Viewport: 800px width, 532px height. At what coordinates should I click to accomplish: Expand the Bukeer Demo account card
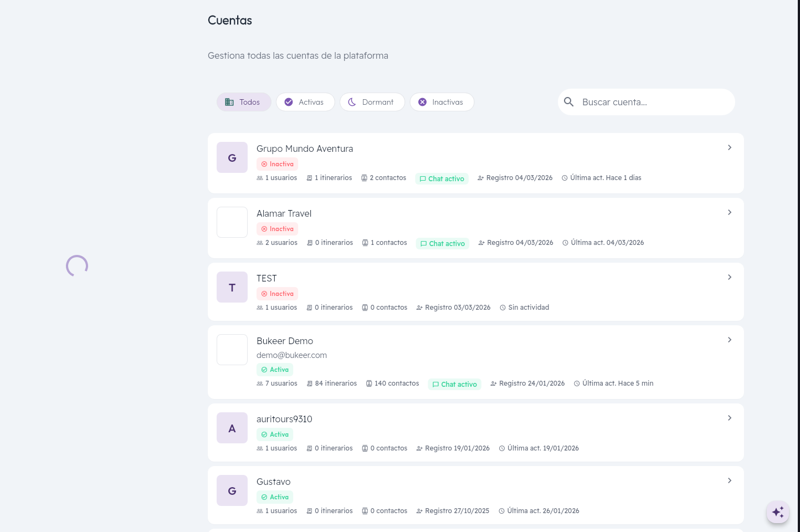(x=730, y=340)
